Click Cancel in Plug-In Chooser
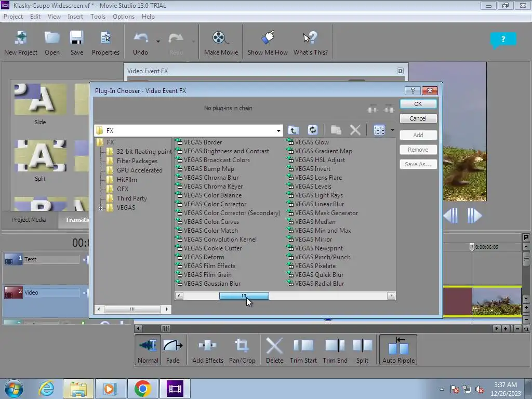This screenshot has height=399, width=532. point(418,118)
